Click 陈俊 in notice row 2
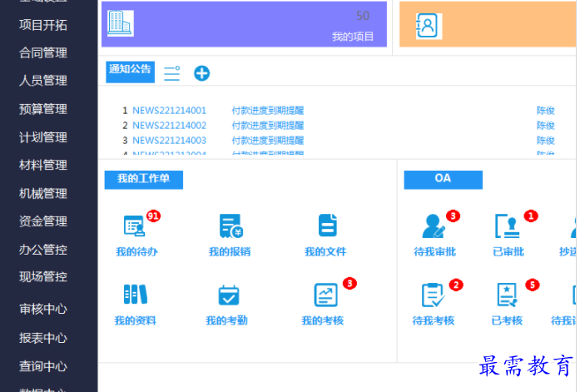 546,126
